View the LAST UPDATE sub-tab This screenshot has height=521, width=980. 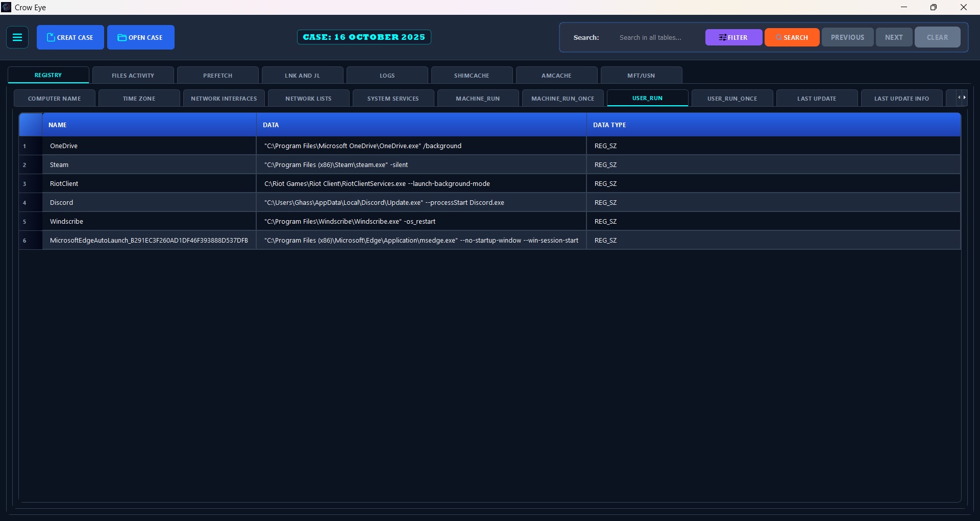pyautogui.click(x=817, y=98)
